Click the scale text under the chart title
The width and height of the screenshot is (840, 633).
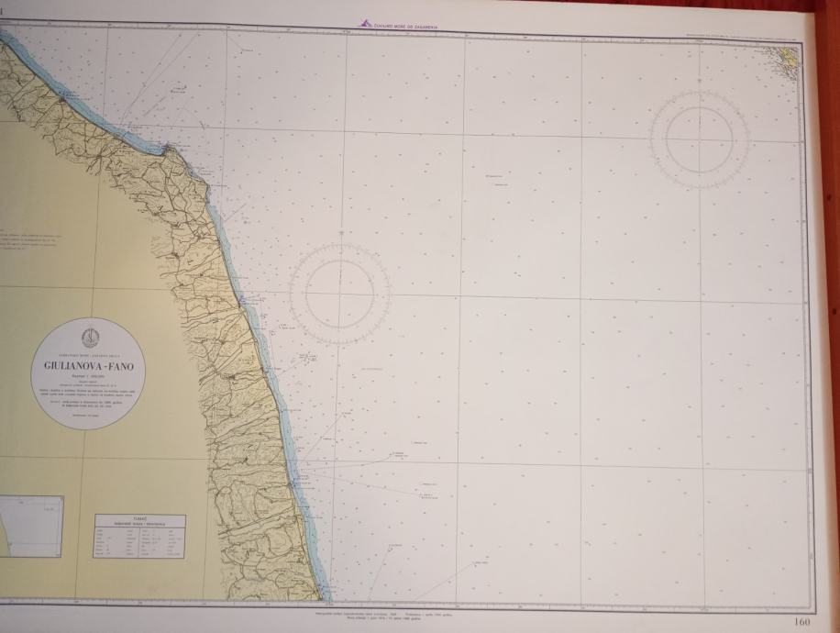pyautogui.click(x=88, y=377)
